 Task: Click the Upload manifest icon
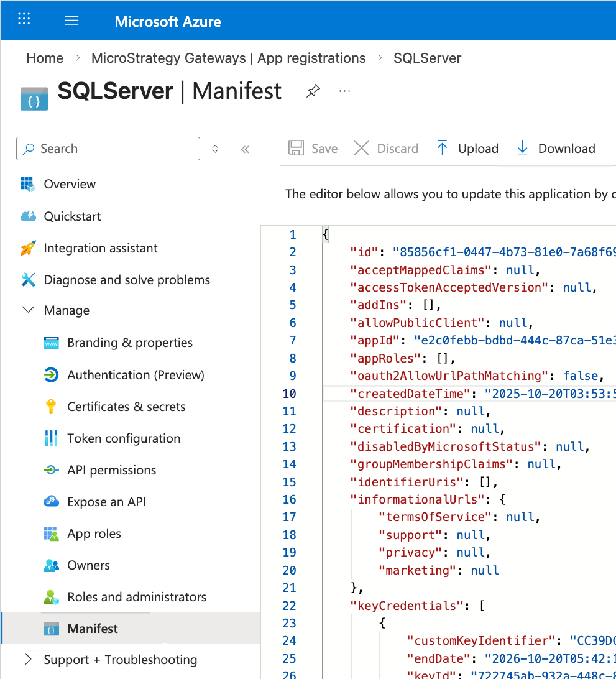[443, 149]
